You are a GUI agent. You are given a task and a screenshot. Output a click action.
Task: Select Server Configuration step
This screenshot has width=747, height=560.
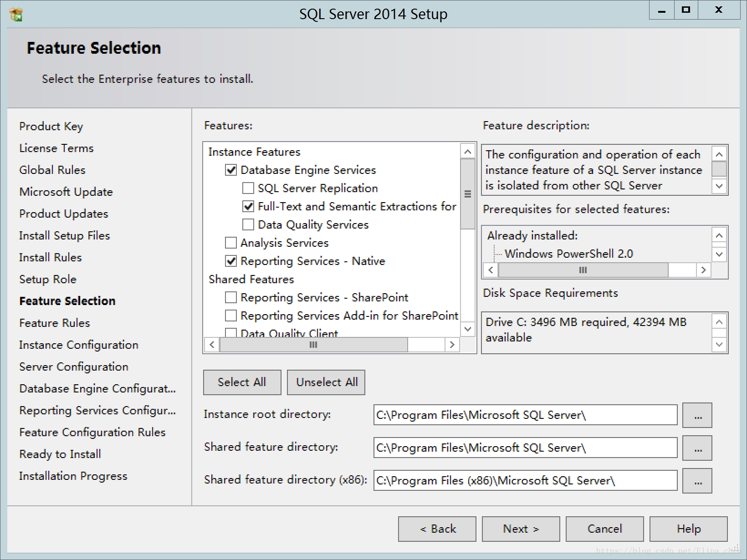[74, 367]
